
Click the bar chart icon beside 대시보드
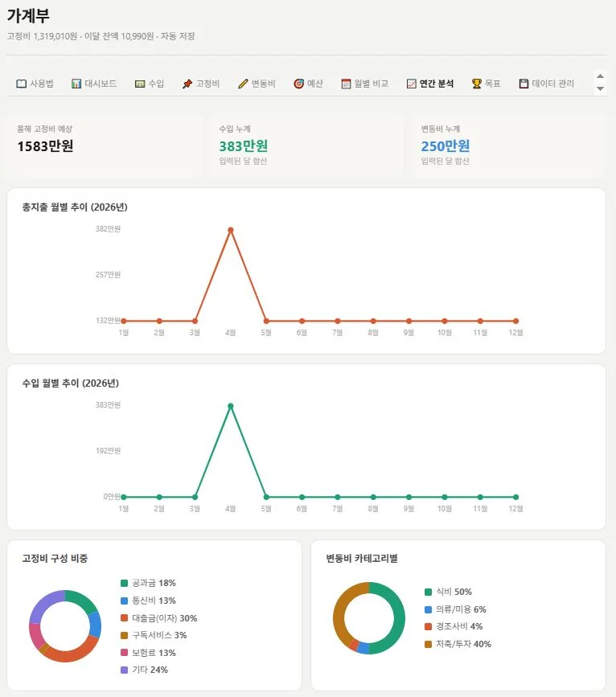pyautogui.click(x=76, y=84)
